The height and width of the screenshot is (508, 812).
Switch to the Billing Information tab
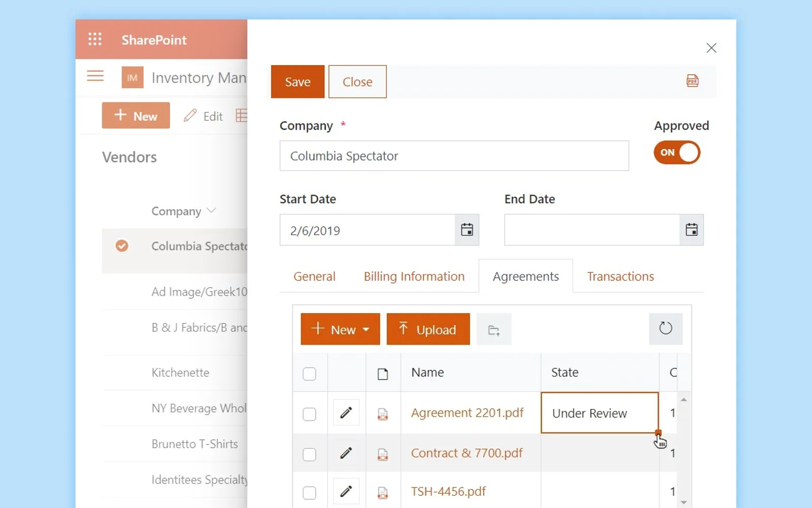[414, 276]
